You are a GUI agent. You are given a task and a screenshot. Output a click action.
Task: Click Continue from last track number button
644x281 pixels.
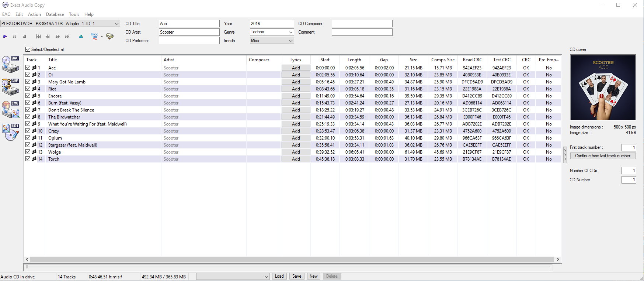pyautogui.click(x=603, y=156)
